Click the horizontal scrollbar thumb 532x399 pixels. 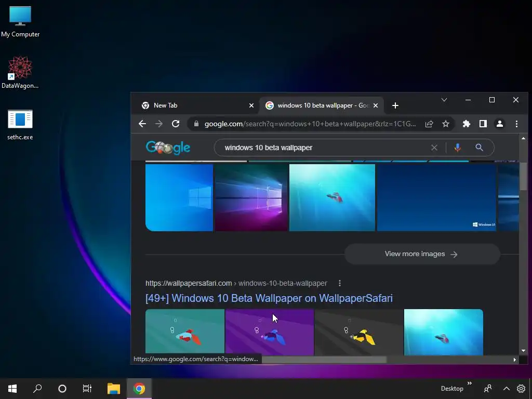pyautogui.click(x=324, y=360)
